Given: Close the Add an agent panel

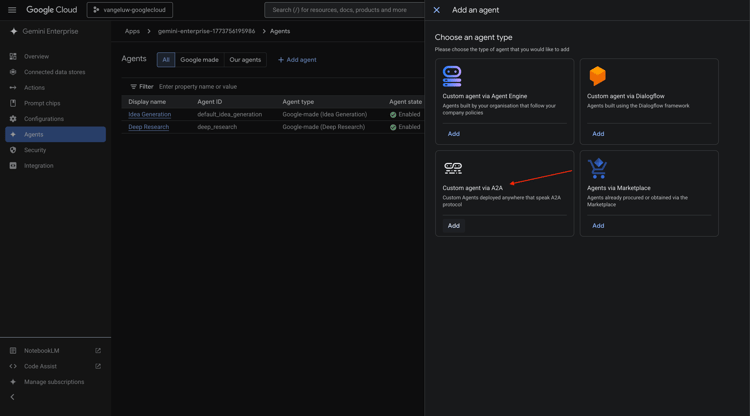Looking at the screenshot, I should [x=436, y=10].
